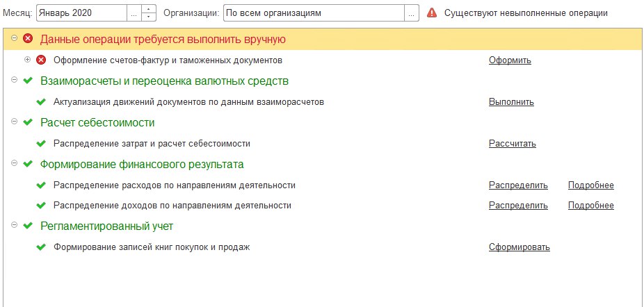This screenshot has width=644, height=307.
Task: Click checkmark beside Формирование финансового результата
Action: (x=28, y=164)
